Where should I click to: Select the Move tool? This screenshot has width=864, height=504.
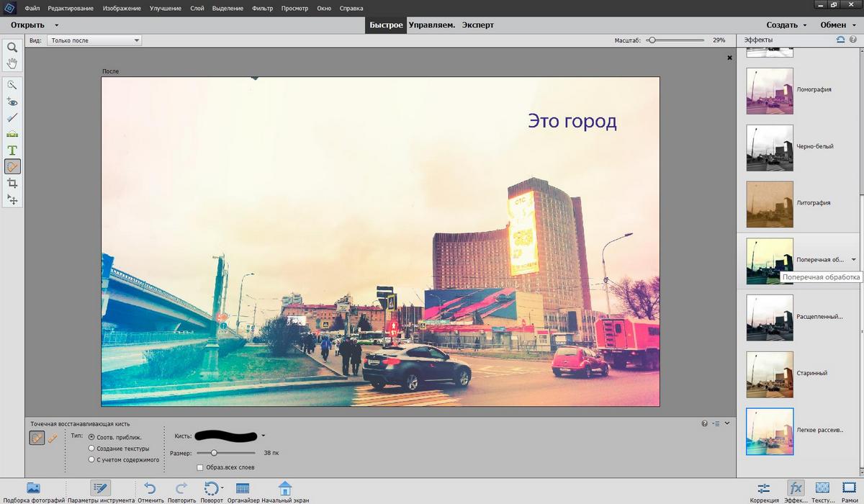(12, 199)
